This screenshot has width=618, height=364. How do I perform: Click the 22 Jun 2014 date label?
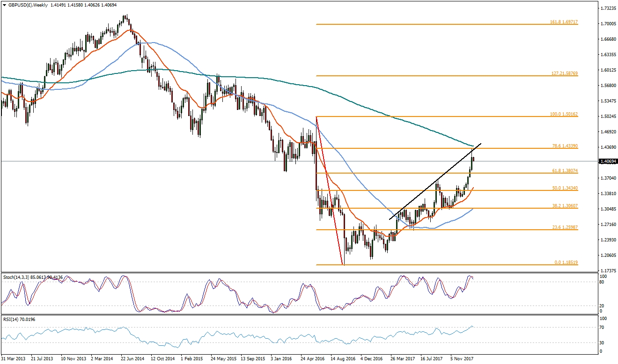coord(133,359)
